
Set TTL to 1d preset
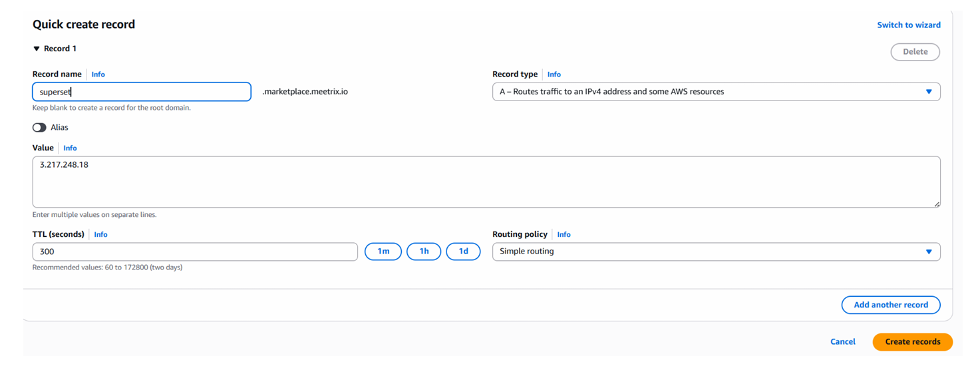pos(463,252)
